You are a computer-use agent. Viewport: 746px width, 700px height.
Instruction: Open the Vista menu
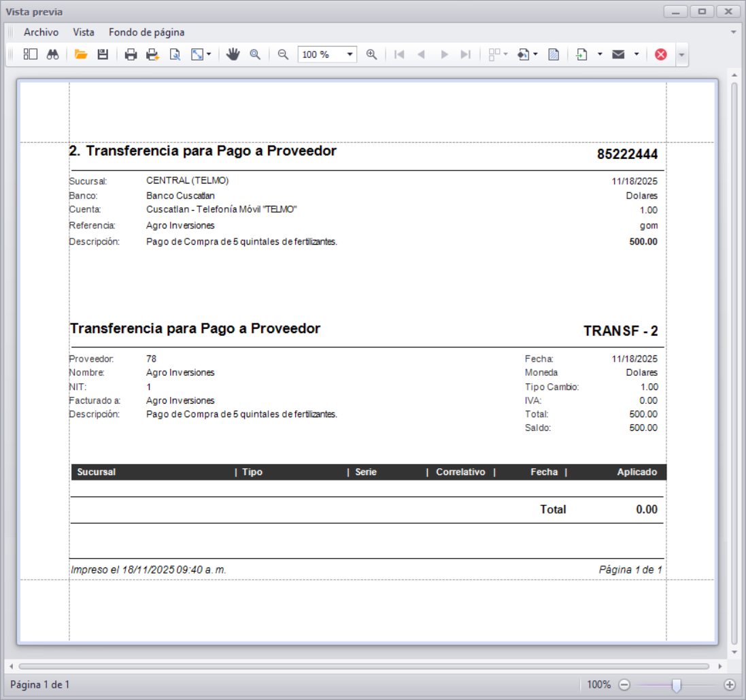click(83, 32)
